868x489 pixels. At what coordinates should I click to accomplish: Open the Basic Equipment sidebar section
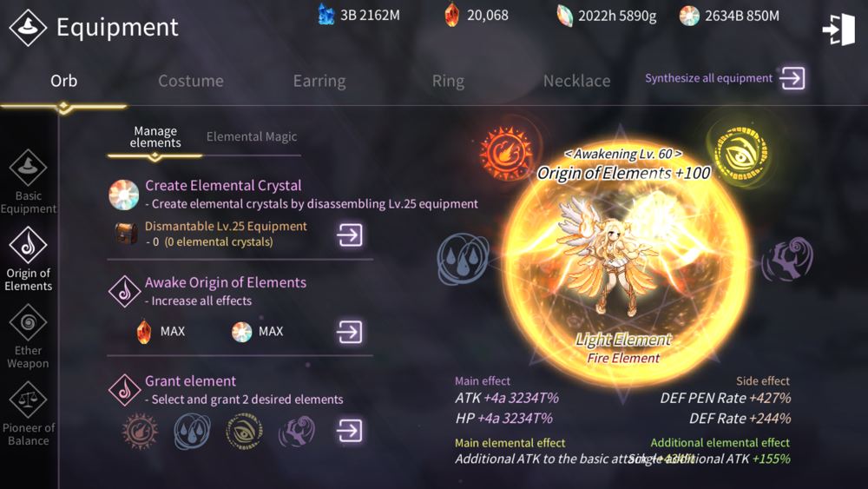point(29,182)
